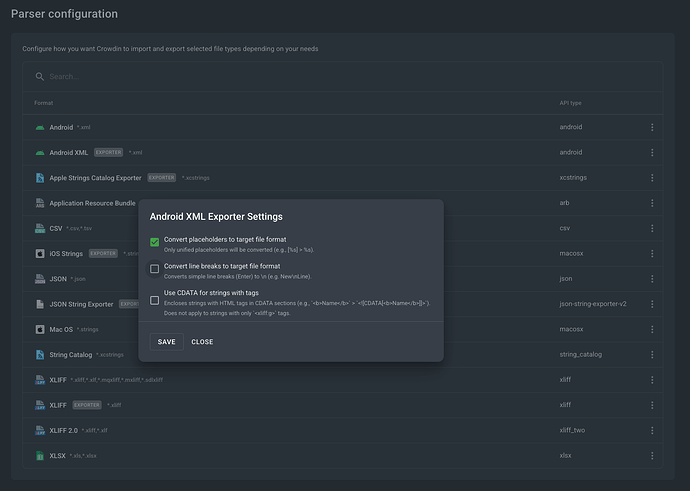The height and width of the screenshot is (491, 690).
Task: Click EXPORTER badge on Android XML row
Action: click(108, 152)
